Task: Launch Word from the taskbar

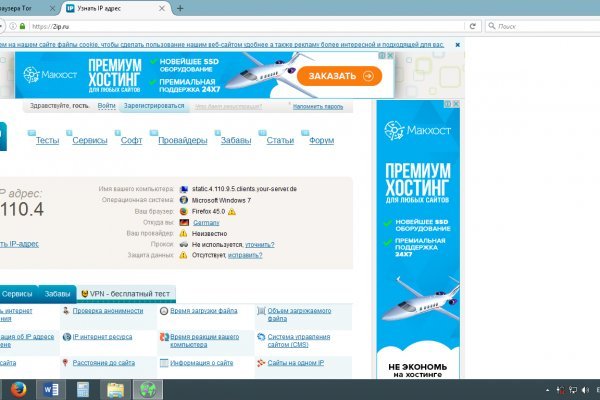Action: coord(52,388)
